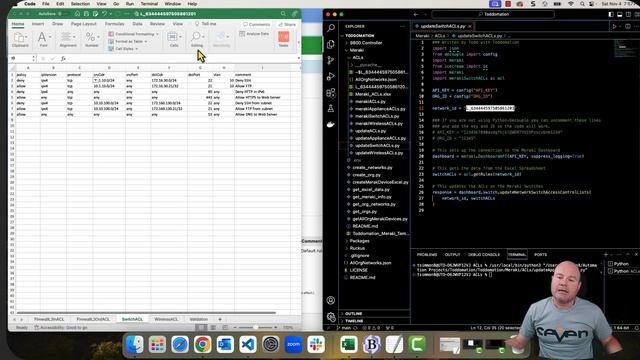640x360 pixels.
Task: Click the Excel Alignment group icon
Action: (66, 38)
